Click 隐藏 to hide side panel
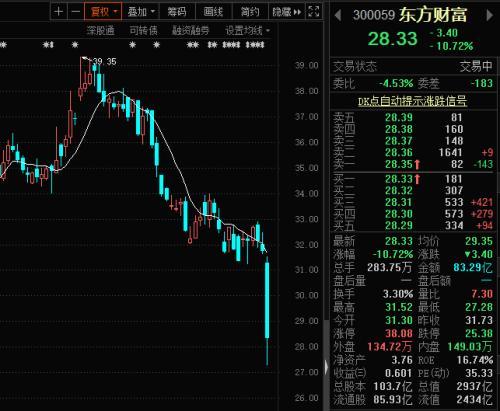The width and height of the screenshot is (500, 411). [x=287, y=12]
